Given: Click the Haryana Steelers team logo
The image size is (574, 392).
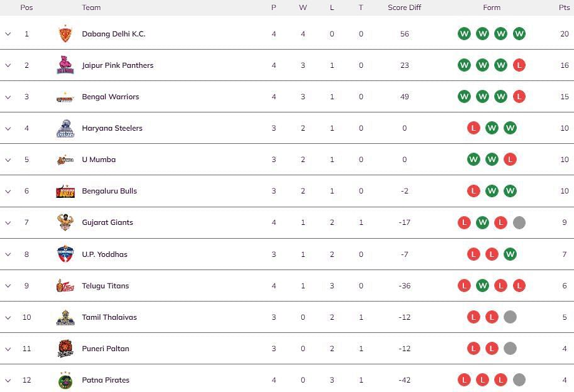Looking at the screenshot, I should [x=65, y=128].
